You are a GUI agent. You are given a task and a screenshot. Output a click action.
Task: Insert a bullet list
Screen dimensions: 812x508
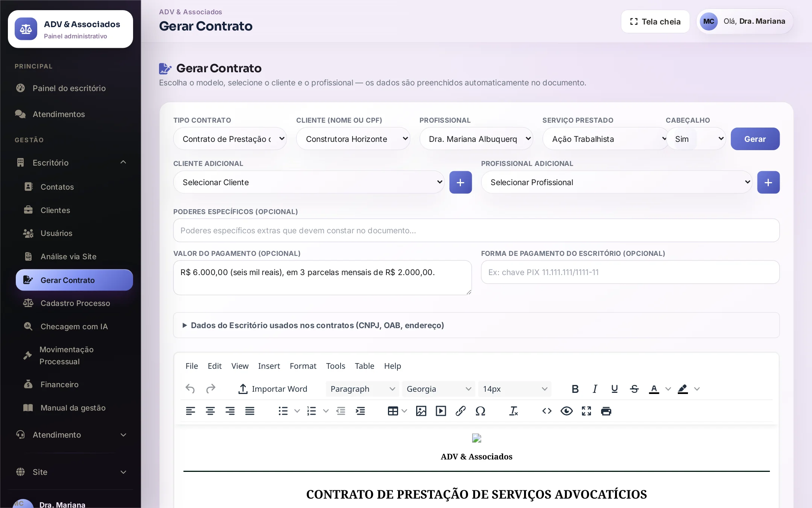click(x=283, y=411)
